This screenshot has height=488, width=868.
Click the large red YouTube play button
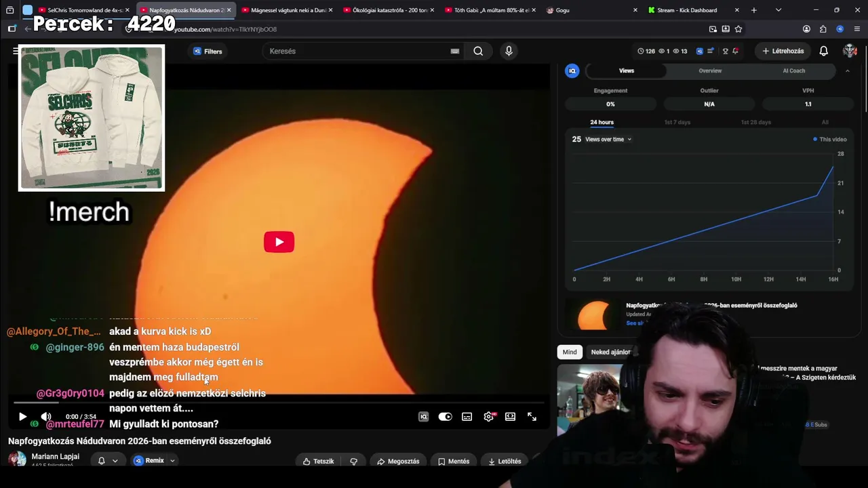pyautogui.click(x=279, y=242)
